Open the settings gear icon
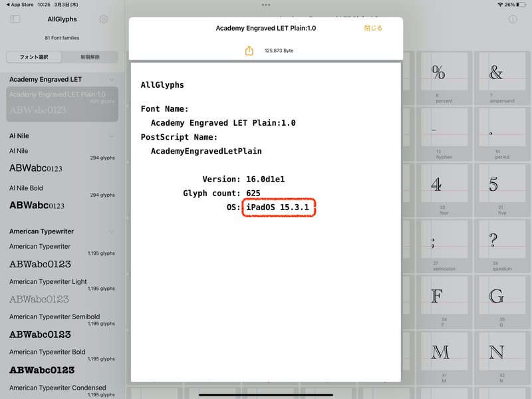The height and width of the screenshot is (399, 532). coord(104,19)
